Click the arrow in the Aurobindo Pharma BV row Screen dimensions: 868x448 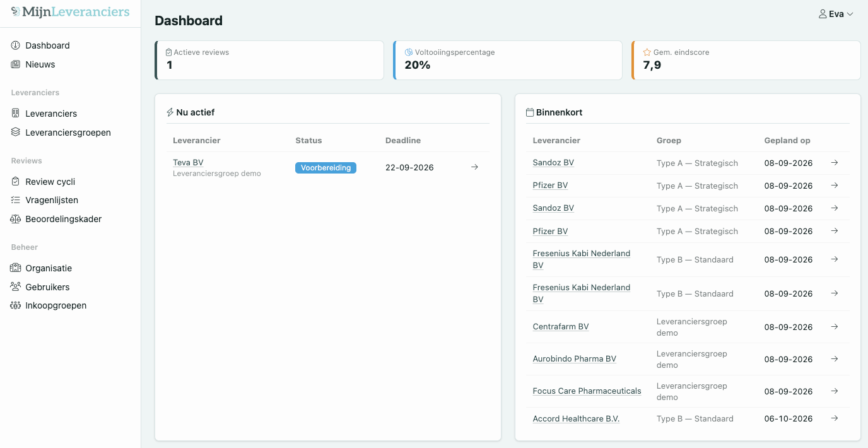pos(835,359)
